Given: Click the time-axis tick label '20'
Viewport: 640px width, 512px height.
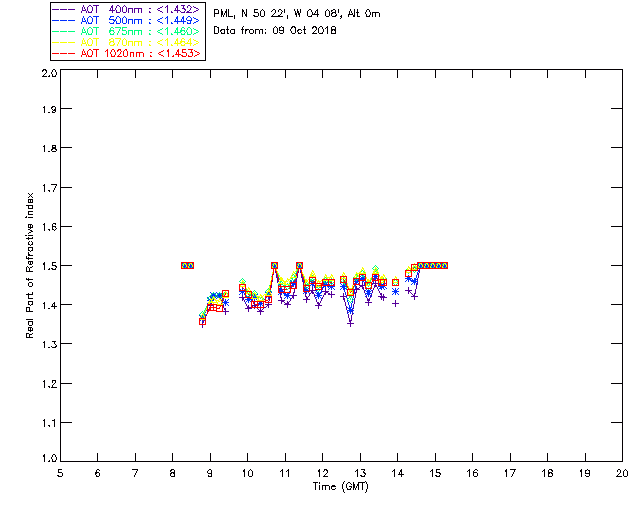Looking at the screenshot, I should click(622, 473).
